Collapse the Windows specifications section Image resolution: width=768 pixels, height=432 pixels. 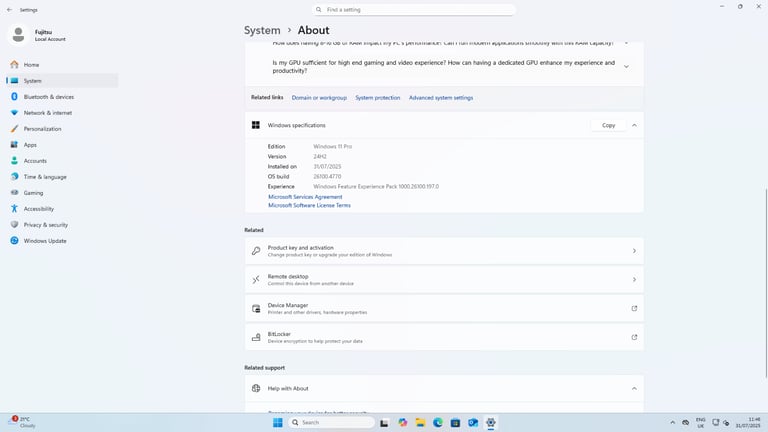pos(634,125)
